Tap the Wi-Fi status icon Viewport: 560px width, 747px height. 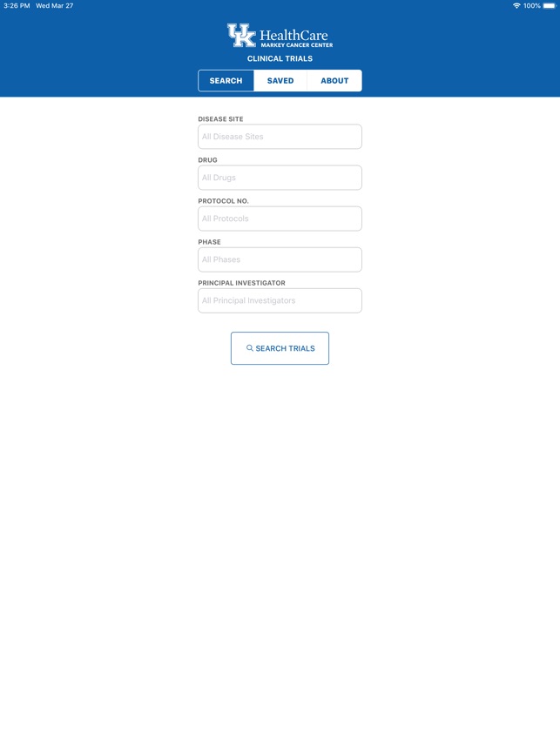point(516,6)
